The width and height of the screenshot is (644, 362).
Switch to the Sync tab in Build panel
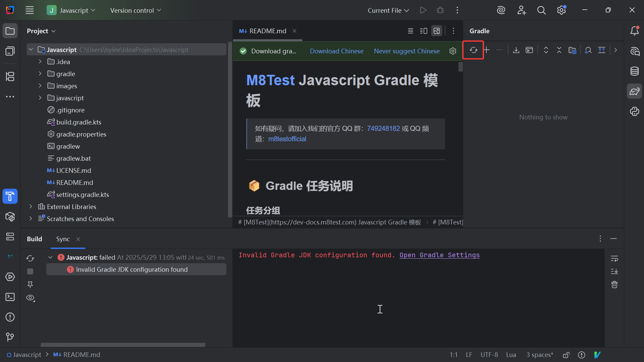click(x=63, y=239)
